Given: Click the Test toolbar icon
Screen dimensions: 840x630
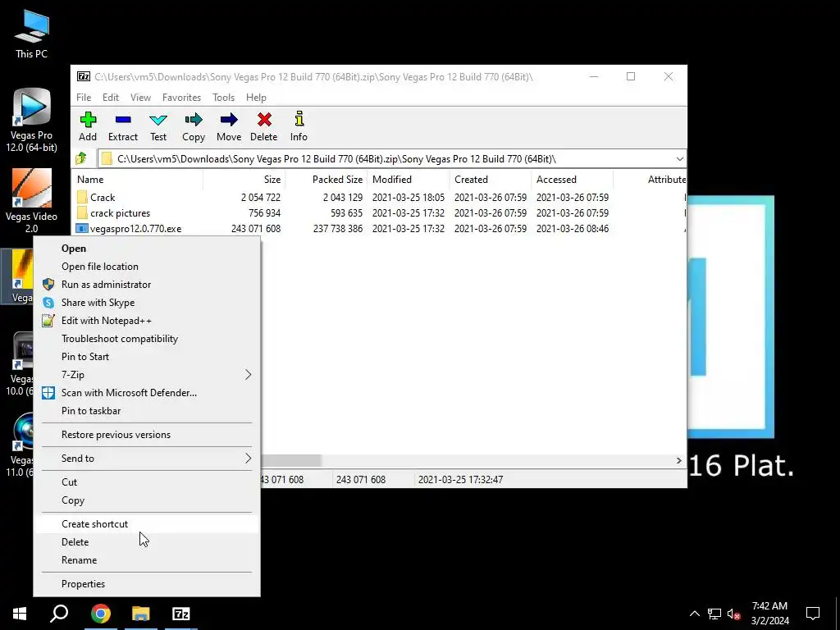Looking at the screenshot, I should (x=158, y=120).
